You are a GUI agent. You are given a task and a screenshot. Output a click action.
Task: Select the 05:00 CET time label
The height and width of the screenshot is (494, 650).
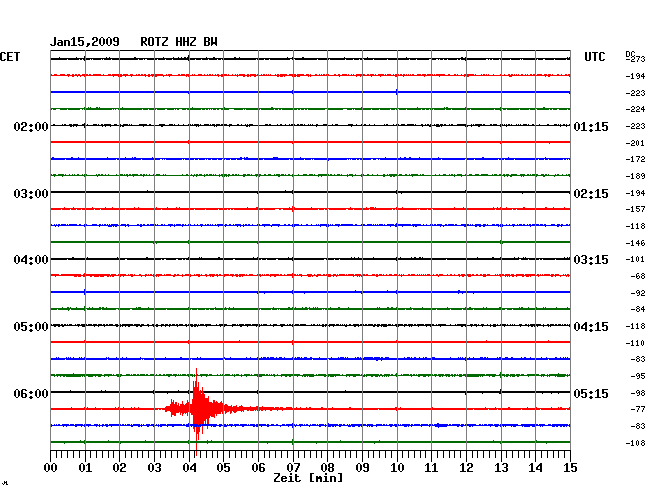[x=31, y=327]
